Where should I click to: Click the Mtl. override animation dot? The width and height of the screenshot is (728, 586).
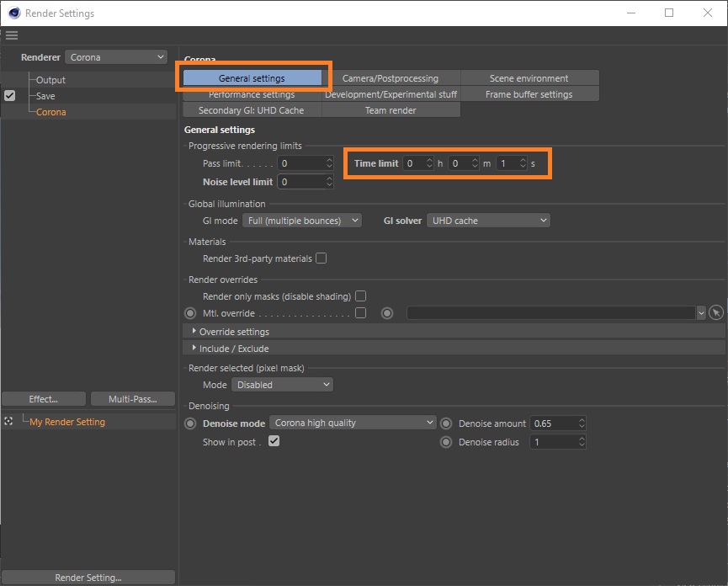190,313
